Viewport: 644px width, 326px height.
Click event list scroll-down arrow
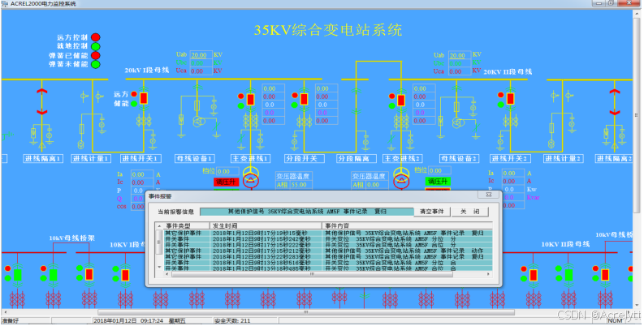click(x=159, y=268)
